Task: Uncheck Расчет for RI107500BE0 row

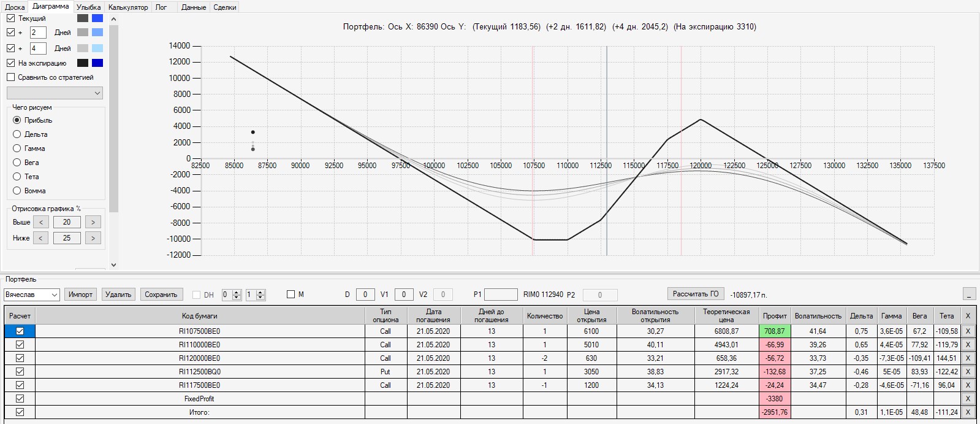Action: click(20, 331)
